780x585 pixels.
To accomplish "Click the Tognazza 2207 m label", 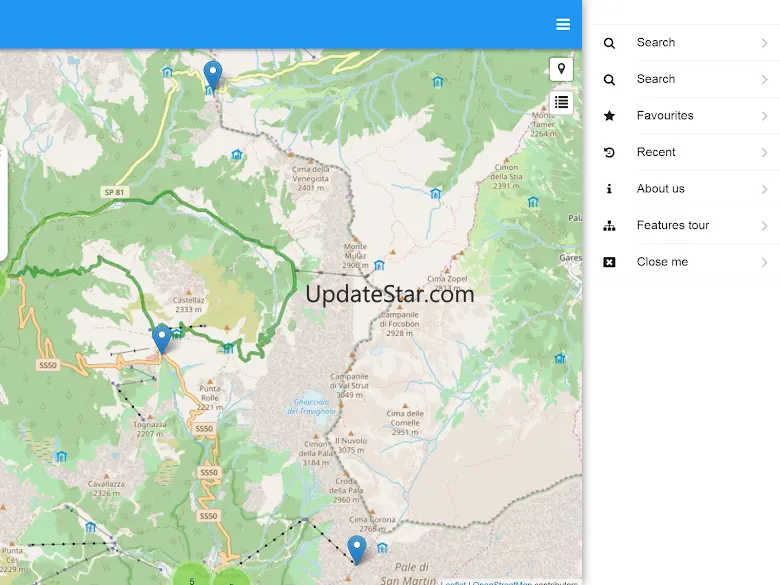I will point(150,429).
